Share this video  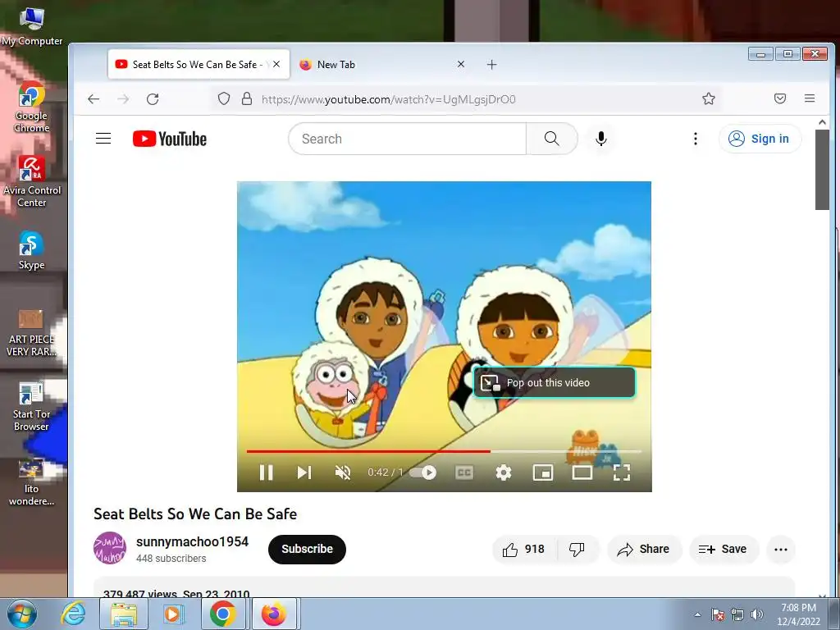click(643, 549)
